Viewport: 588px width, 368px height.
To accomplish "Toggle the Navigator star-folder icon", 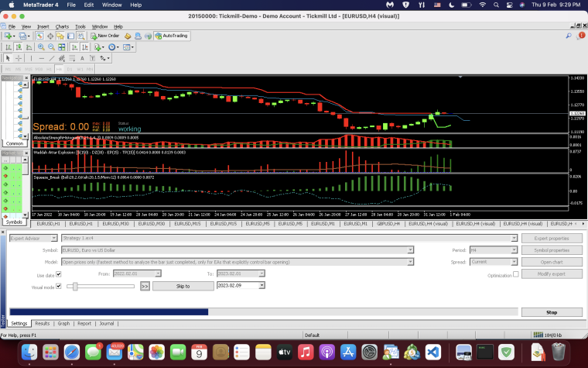I will (60, 36).
